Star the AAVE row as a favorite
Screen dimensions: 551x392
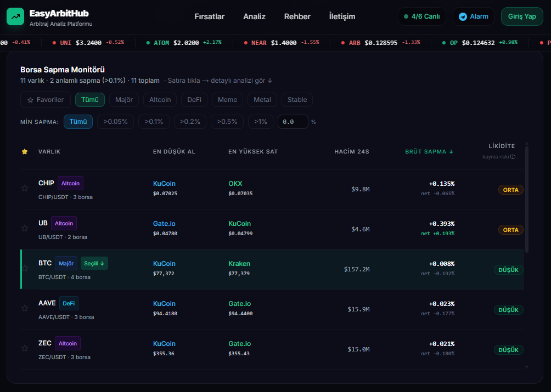(25, 308)
